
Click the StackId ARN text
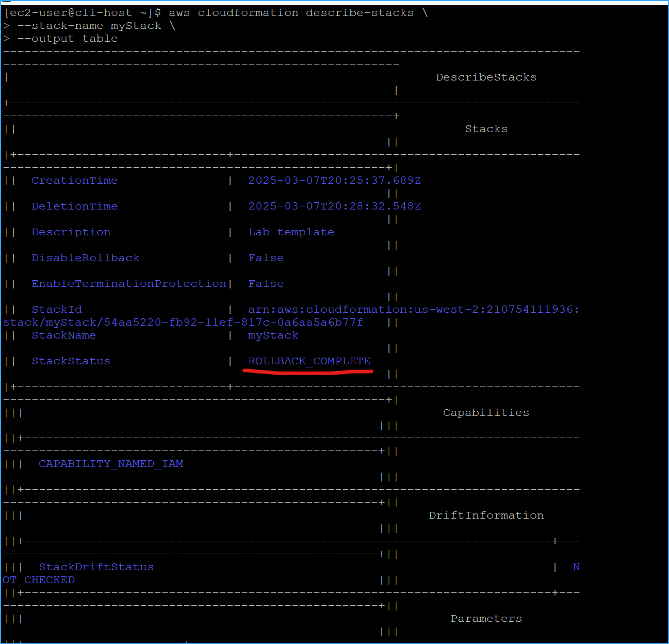[x=413, y=309]
